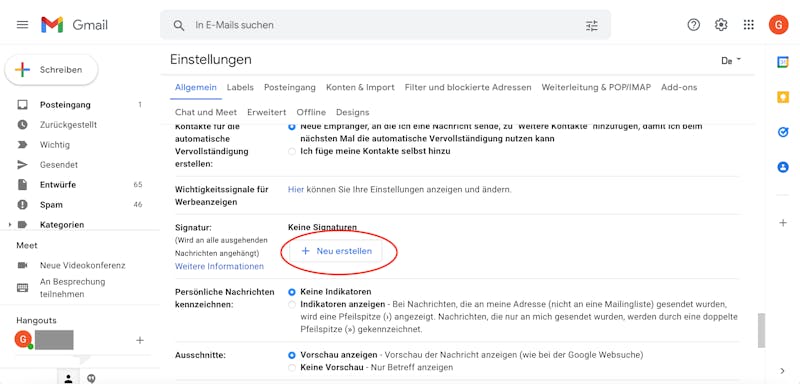This screenshot has width=800, height=384.
Task: Open Google Tasks side panel icon
Action: click(x=783, y=132)
